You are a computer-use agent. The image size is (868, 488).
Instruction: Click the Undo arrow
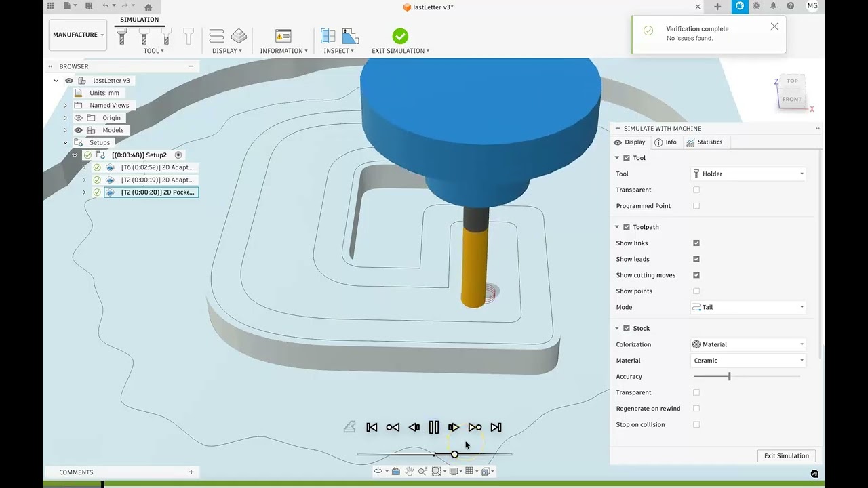[106, 6]
